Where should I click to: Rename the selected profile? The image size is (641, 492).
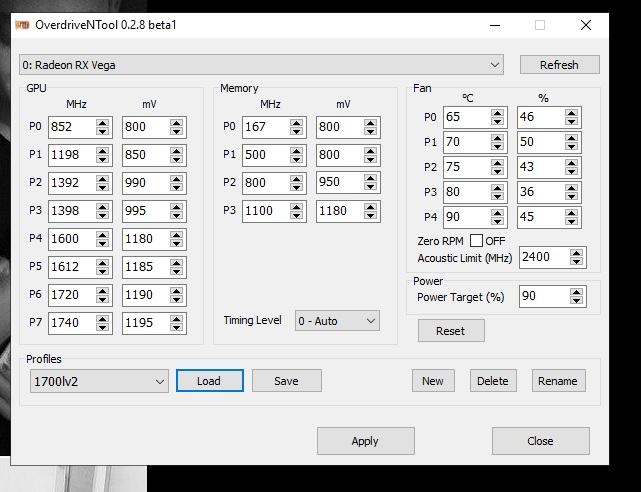click(558, 381)
